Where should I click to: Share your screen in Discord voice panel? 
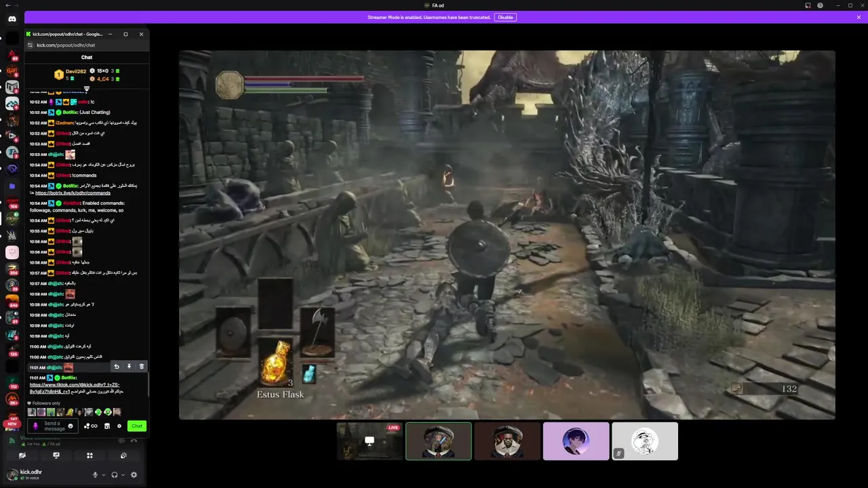tap(56, 455)
